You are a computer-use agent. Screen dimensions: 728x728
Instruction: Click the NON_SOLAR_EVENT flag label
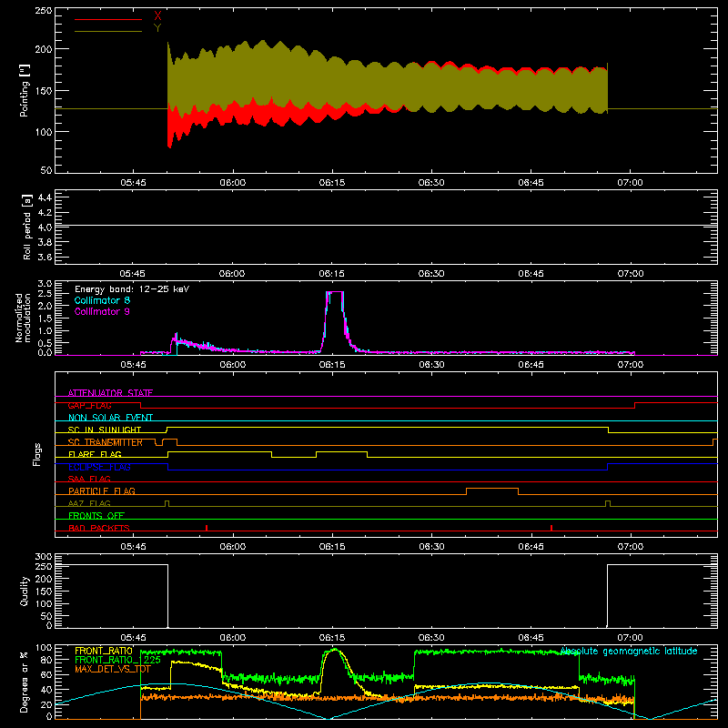110,418
